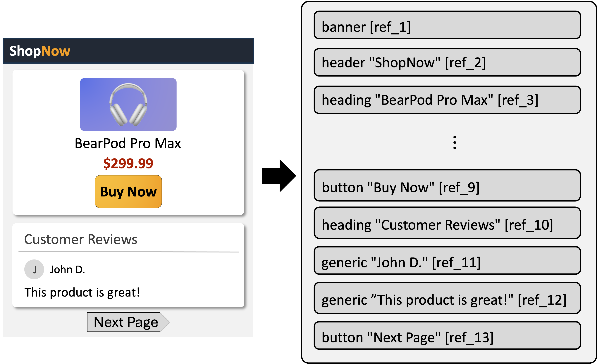The height and width of the screenshot is (364, 597).
Task: Select generic "John D." [ref_11] node
Action: (447, 260)
